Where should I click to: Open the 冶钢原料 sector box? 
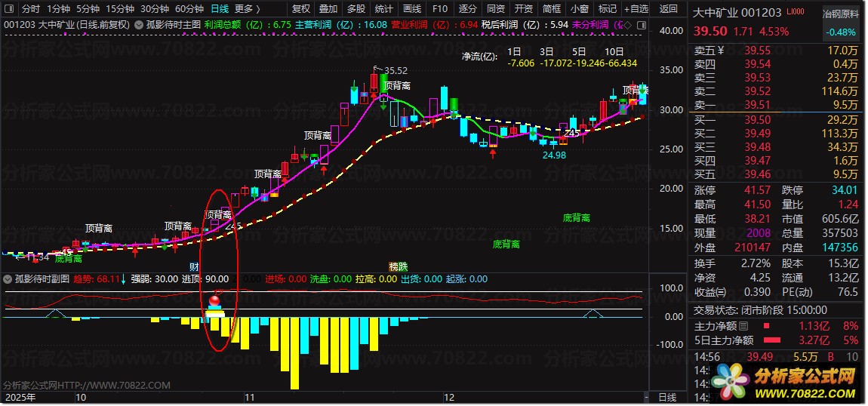pyautogui.click(x=842, y=24)
